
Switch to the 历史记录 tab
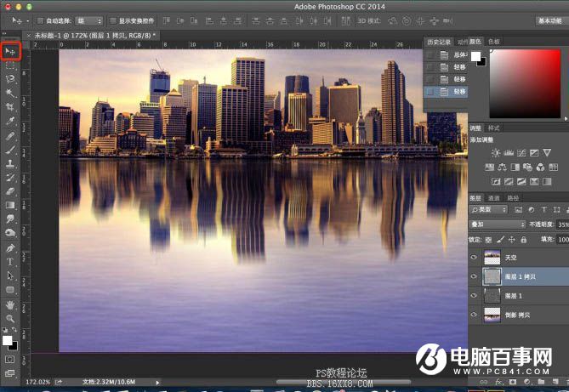click(439, 43)
